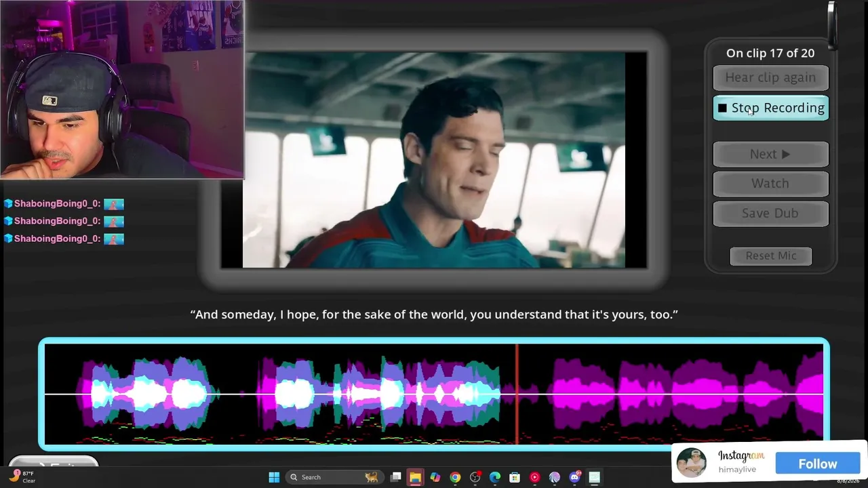Click the top ShaboingBoing0_0 chat message
The image size is (868, 488).
64,203
